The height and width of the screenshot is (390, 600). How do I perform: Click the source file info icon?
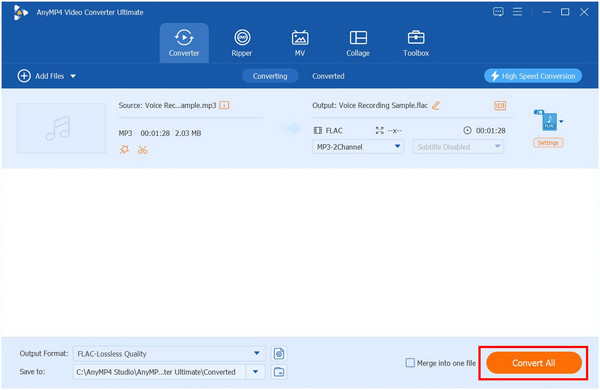(x=224, y=105)
